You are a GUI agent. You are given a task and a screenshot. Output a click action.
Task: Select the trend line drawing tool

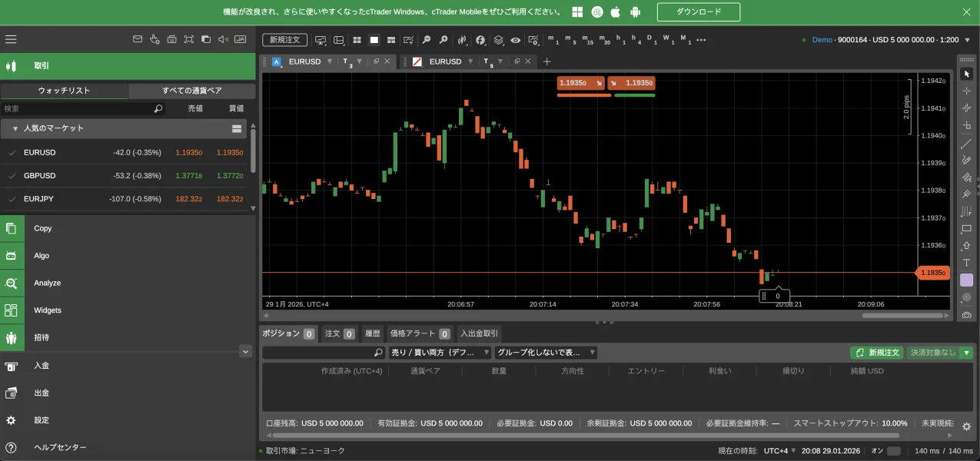pyautogui.click(x=966, y=144)
